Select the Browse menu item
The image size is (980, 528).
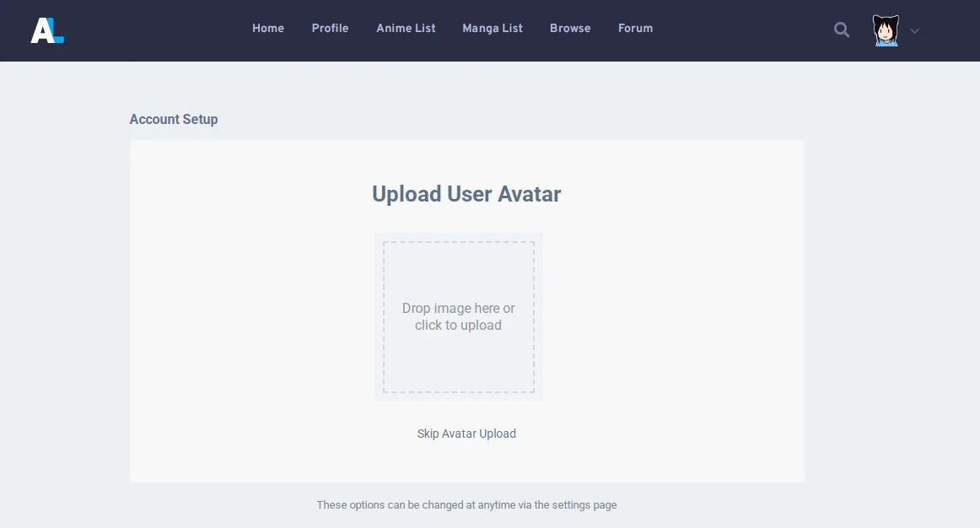tap(570, 28)
